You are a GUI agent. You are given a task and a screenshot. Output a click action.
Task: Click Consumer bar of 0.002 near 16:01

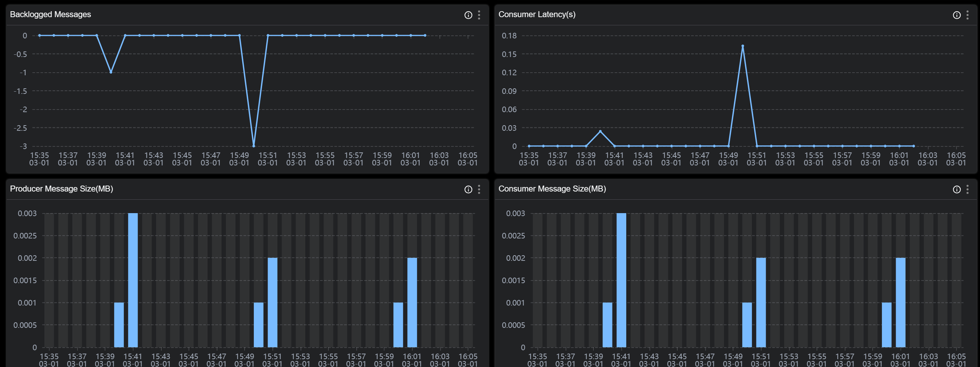901,302
